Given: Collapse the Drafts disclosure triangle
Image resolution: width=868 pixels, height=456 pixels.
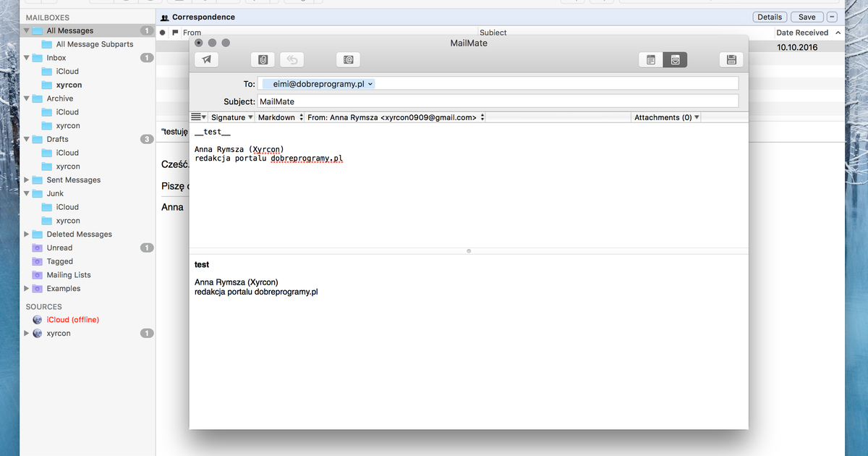Looking at the screenshot, I should (27, 139).
